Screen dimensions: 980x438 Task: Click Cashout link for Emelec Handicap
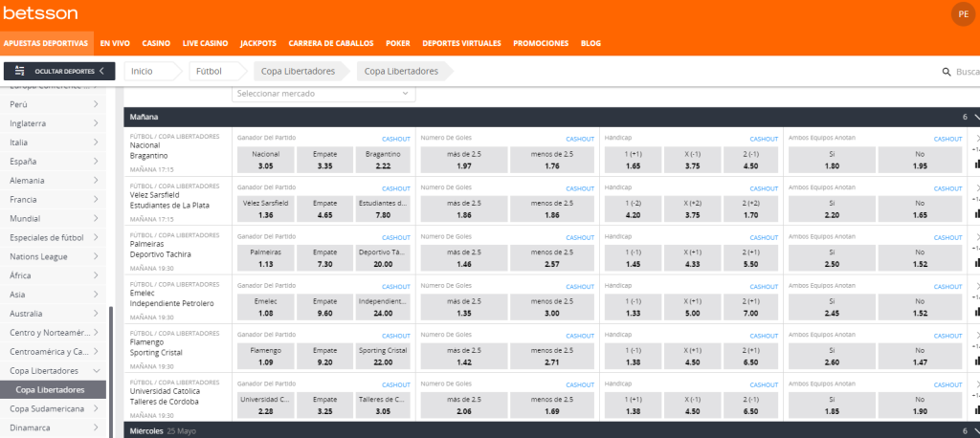[765, 287]
